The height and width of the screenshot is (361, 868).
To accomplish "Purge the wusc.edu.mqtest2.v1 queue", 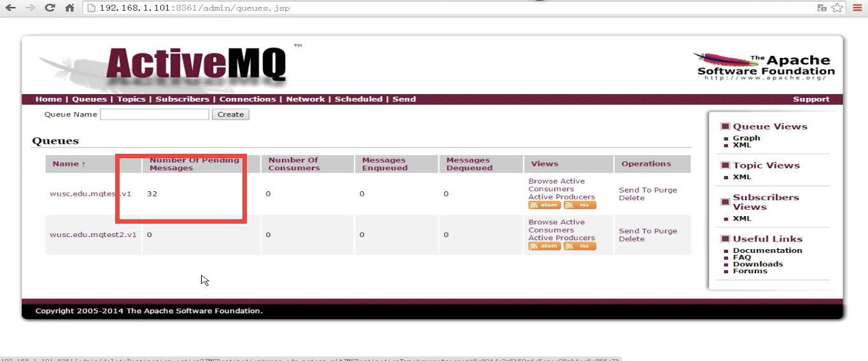I will [666, 231].
